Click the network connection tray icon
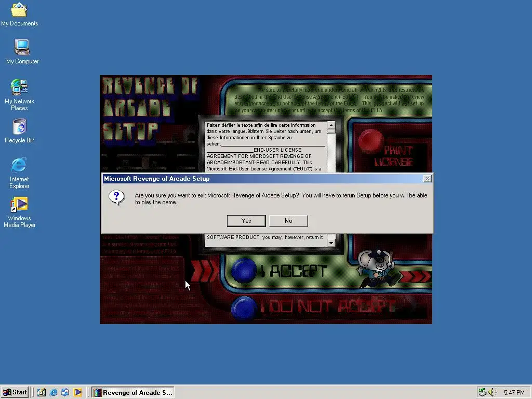The image size is (532, 399). [483, 393]
